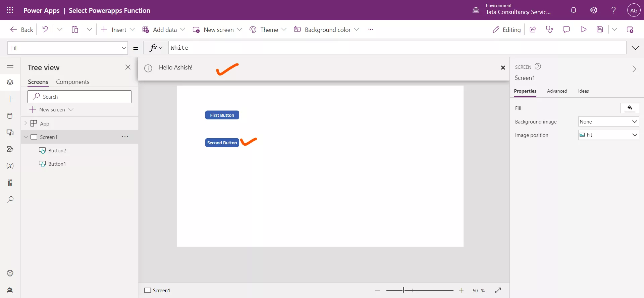Screen dimensions: 644x298
Task: Switch to the Components tab
Action: click(x=72, y=82)
